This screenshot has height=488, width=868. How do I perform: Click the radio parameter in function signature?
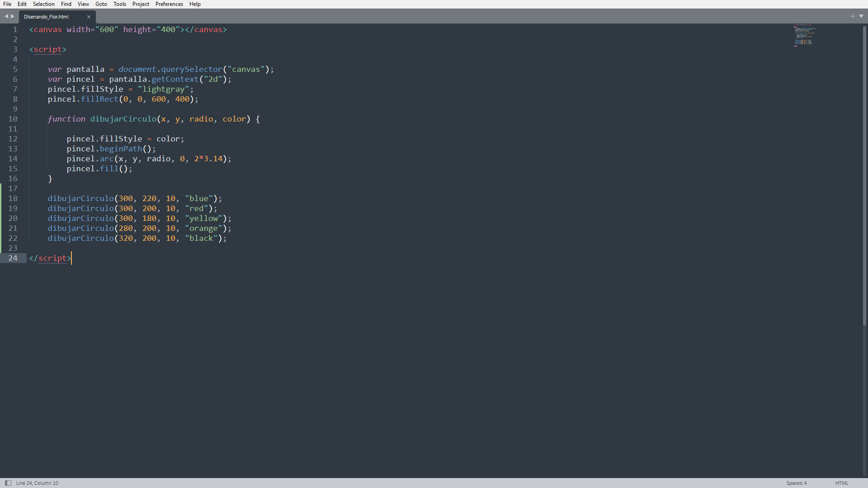click(x=201, y=119)
